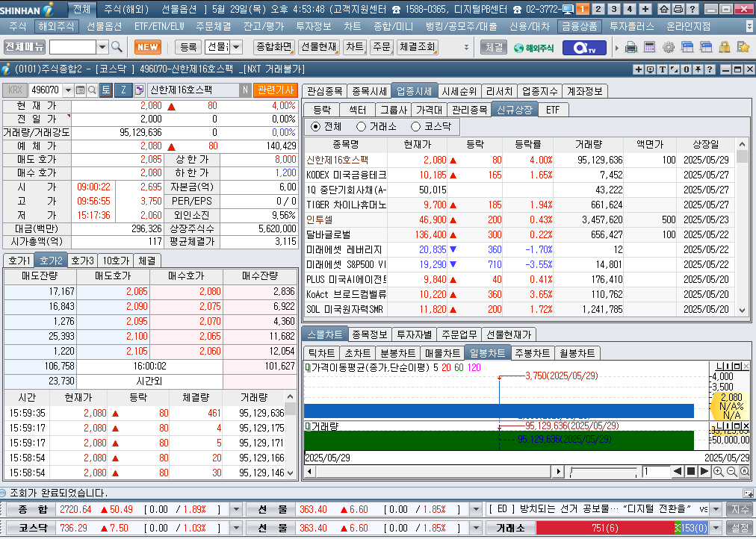Click the Z button in stock panel
This screenshot has height=539, width=756.
coord(123,90)
